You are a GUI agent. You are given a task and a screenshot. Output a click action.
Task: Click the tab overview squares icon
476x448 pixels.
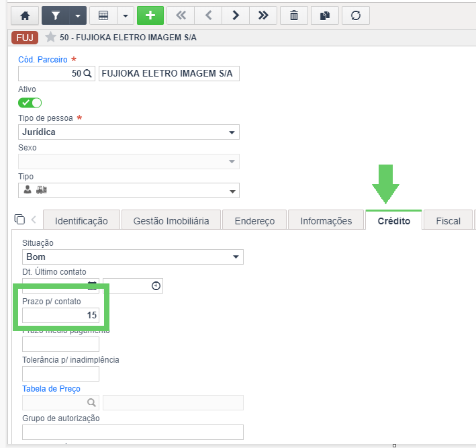pos(19,219)
